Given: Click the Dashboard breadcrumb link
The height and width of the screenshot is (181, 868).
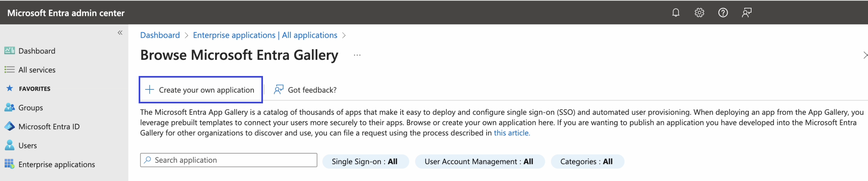Looking at the screenshot, I should [160, 35].
